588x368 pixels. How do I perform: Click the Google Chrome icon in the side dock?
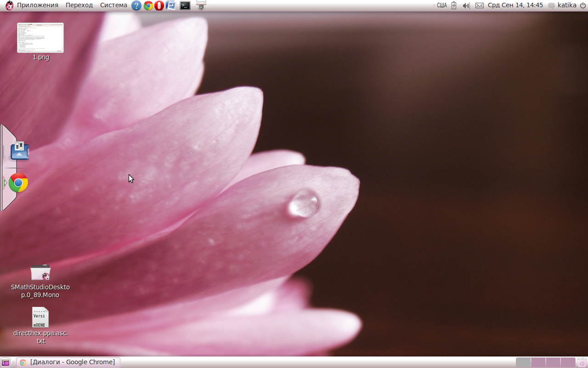(18, 183)
